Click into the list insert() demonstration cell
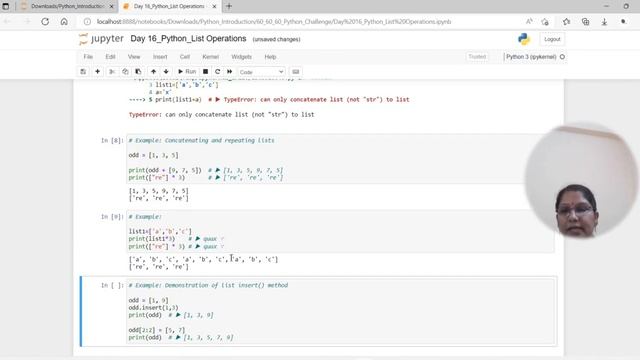Viewport: 640px width, 360px height. click(341, 311)
